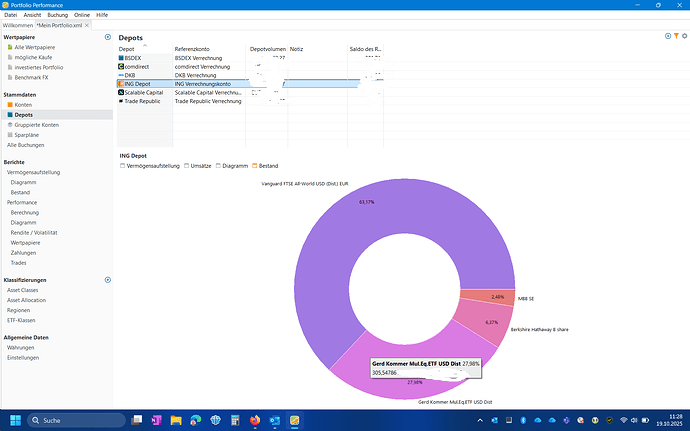This screenshot has height=431, width=690.
Task: Select the Scalable Capital depot row
Action: tap(145, 92)
